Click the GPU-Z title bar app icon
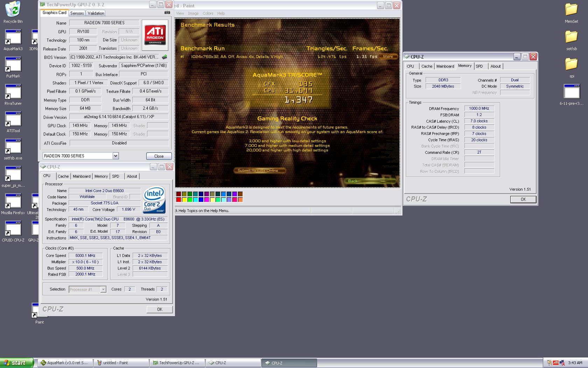 (x=42, y=5)
